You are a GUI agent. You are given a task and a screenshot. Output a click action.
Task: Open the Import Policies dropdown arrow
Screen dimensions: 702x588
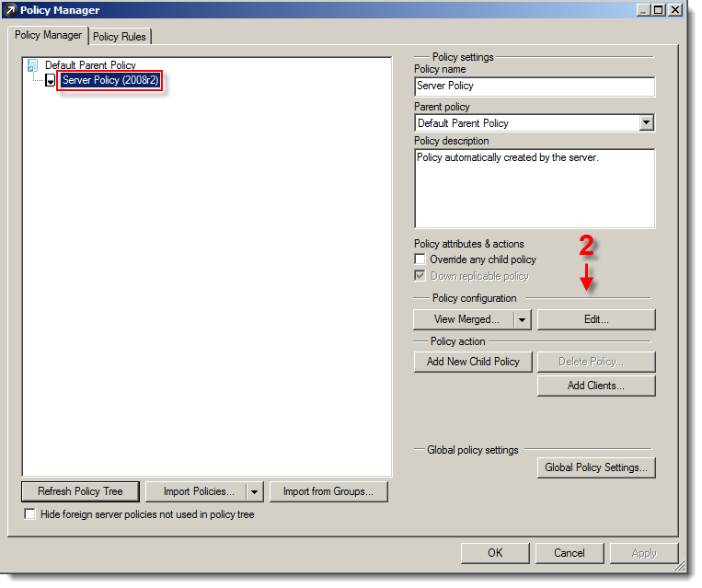(254, 491)
